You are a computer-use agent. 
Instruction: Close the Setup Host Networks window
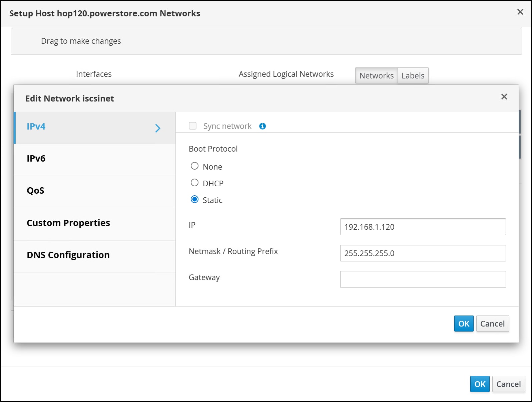[x=520, y=12]
